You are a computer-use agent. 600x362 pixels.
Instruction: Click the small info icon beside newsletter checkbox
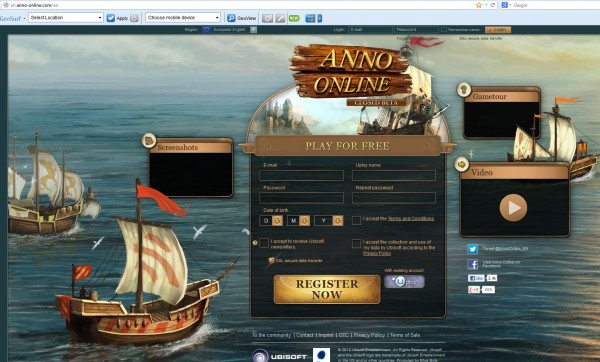pyautogui.click(x=255, y=243)
